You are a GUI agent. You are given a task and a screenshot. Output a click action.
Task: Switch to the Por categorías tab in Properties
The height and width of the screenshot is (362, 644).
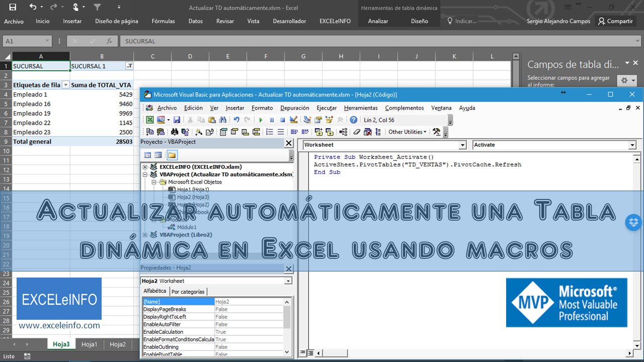coord(188,292)
